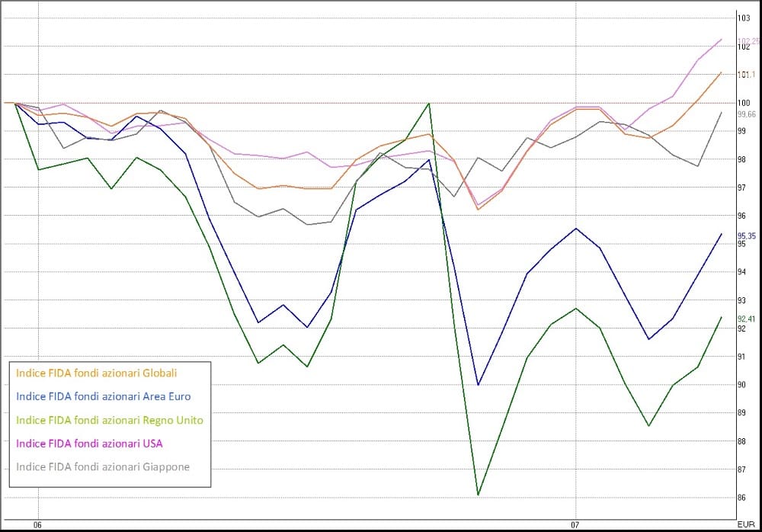The height and width of the screenshot is (532, 762).
Task: Click the Giappone legend entry
Action: click(x=103, y=467)
